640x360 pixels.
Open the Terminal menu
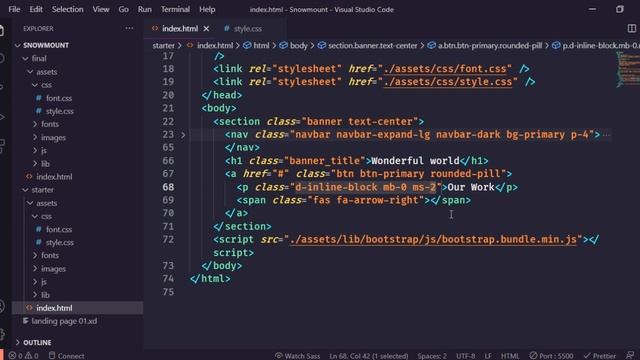pyautogui.click(x=175, y=9)
